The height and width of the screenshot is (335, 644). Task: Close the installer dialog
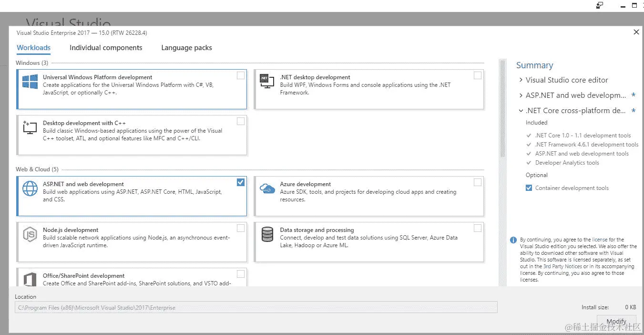click(636, 32)
